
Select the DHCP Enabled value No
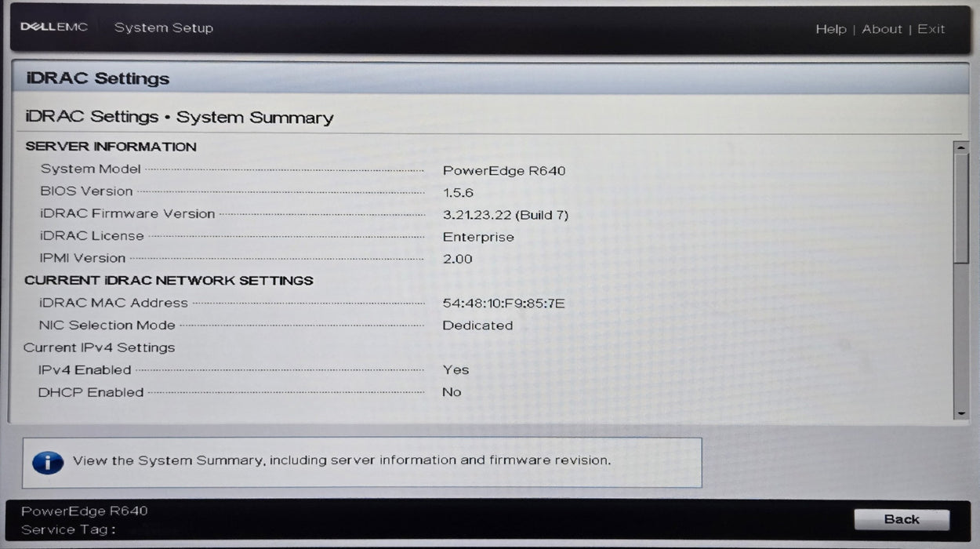pyautogui.click(x=452, y=392)
